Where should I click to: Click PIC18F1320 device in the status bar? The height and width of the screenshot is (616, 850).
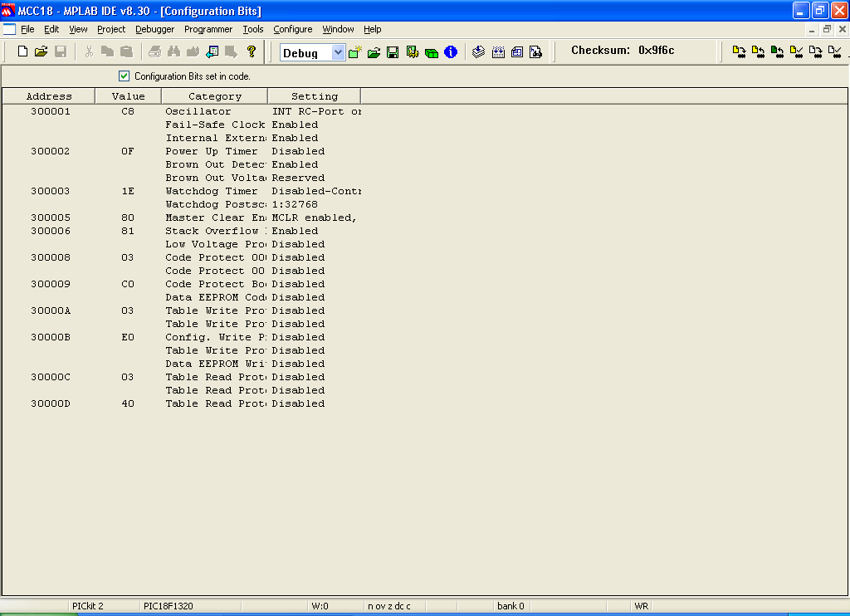click(x=168, y=606)
